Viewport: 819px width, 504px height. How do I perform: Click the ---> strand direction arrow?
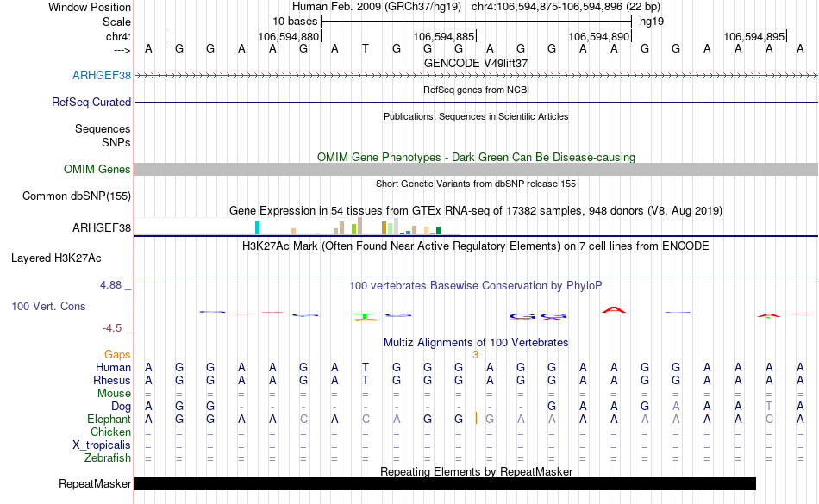(x=122, y=50)
